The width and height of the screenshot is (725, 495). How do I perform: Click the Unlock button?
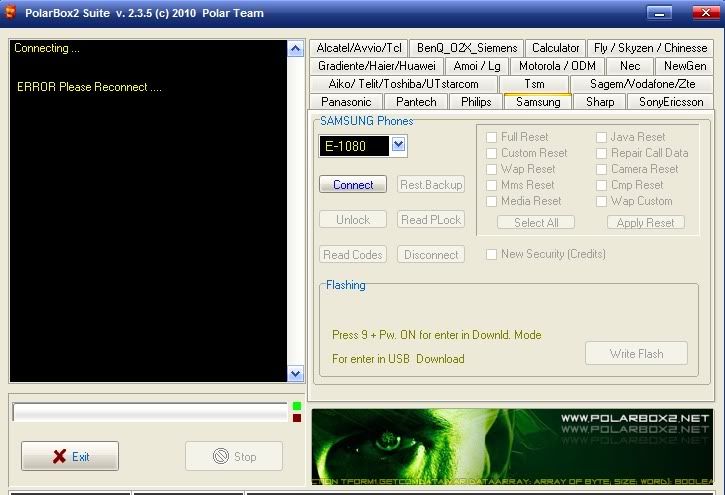click(353, 220)
